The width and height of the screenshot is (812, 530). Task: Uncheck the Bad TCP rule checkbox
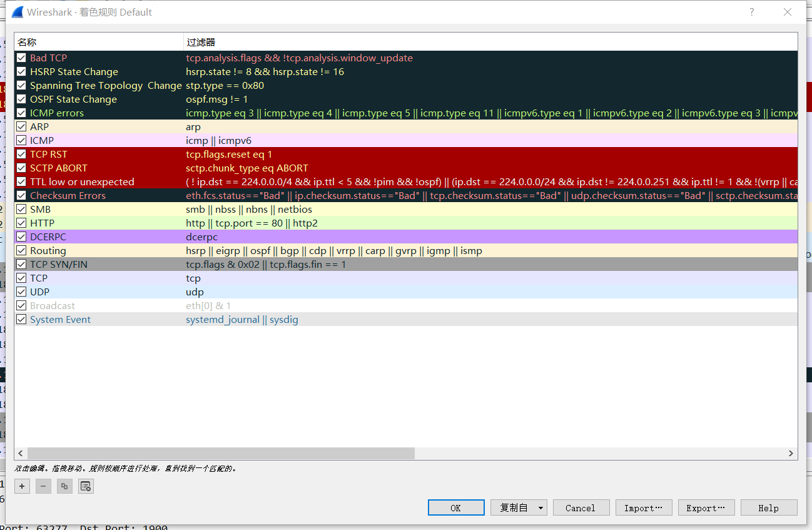coord(21,58)
